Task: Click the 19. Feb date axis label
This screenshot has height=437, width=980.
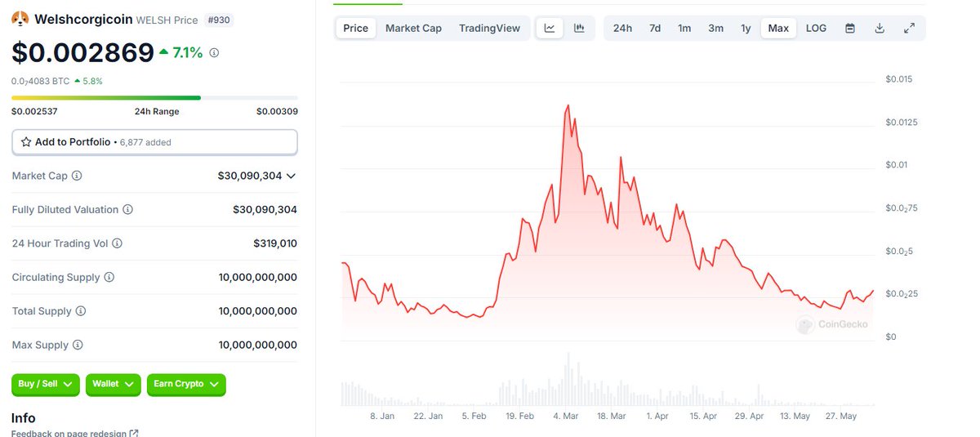Action: coord(519,416)
